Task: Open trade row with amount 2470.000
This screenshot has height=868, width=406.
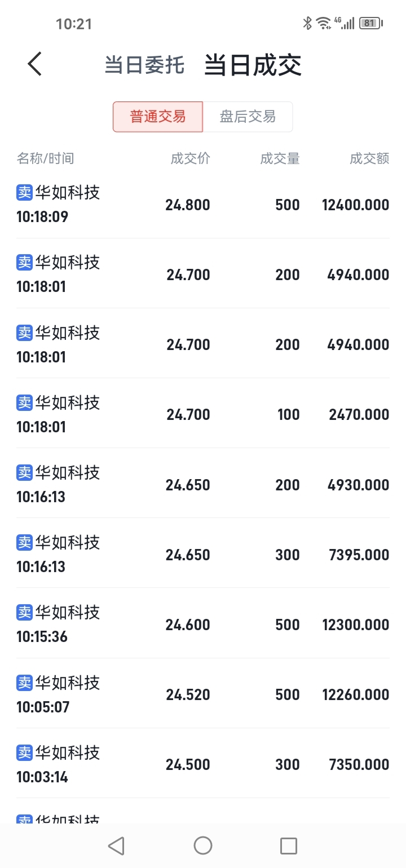Action: point(203,414)
